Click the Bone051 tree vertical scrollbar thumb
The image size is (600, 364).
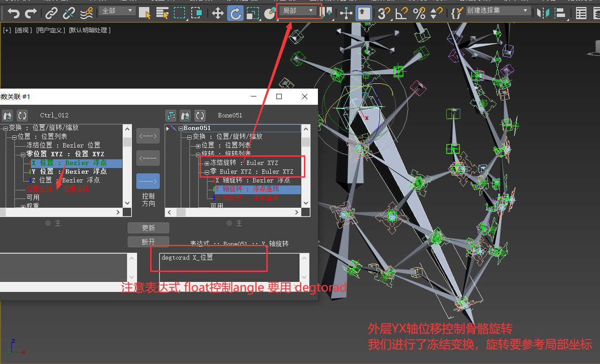tap(306, 142)
